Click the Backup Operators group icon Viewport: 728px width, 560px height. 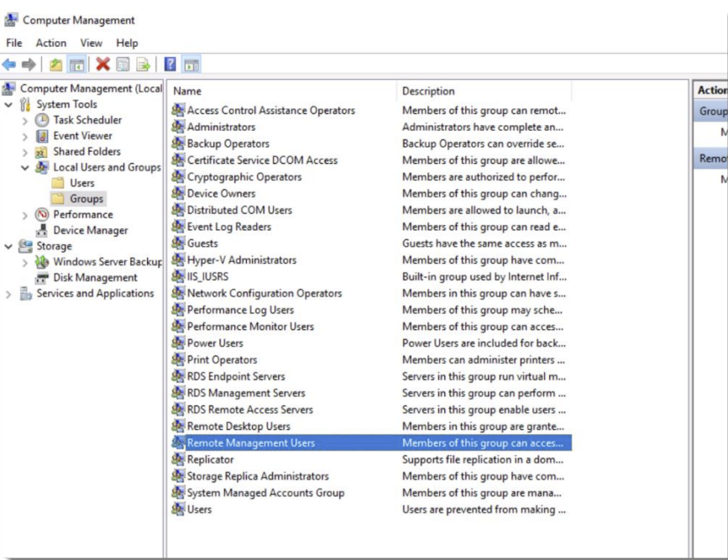coord(178,144)
